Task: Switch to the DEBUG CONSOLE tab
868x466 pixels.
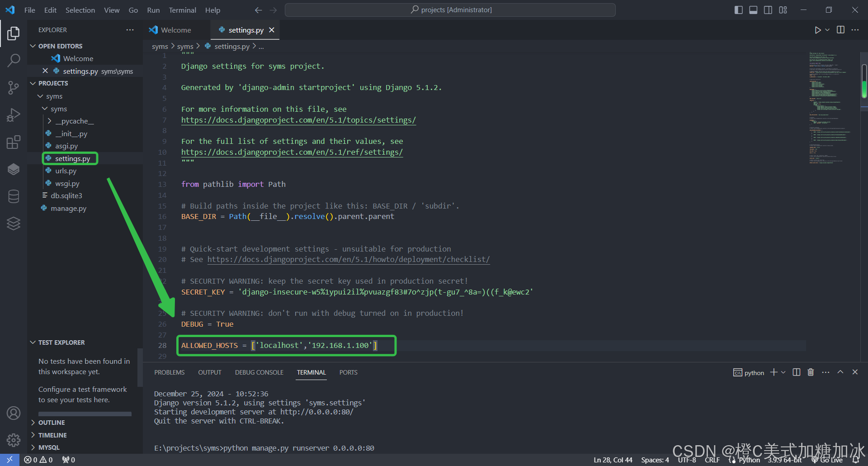Action: tap(259, 372)
